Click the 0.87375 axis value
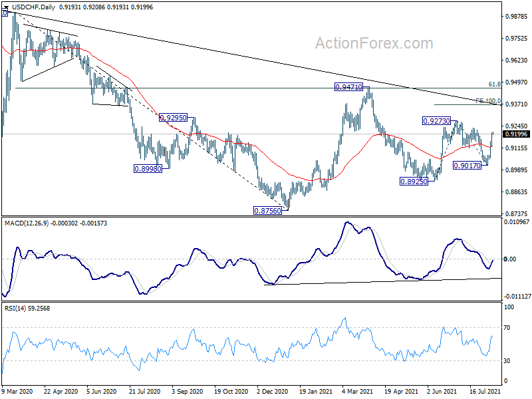Viewport: 532px width, 399px height. click(517, 213)
